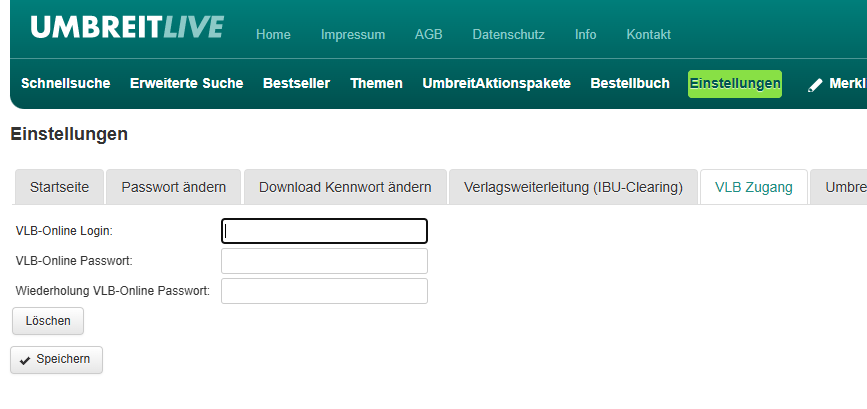Select Schnellsuche in the navigation bar
The height and width of the screenshot is (409, 867).
click(x=65, y=84)
